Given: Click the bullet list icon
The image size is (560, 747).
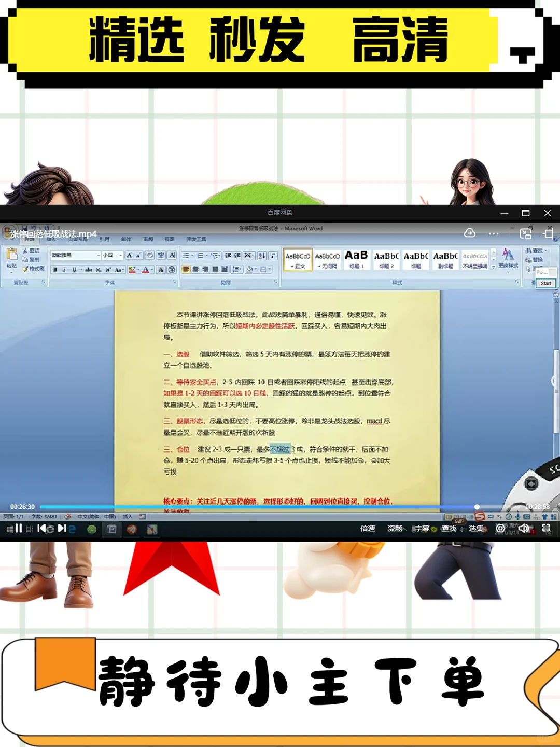Looking at the screenshot, I should click(186, 255).
